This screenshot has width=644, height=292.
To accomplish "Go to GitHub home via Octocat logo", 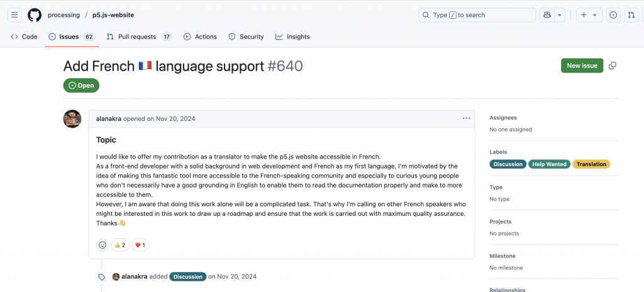I will point(35,15).
